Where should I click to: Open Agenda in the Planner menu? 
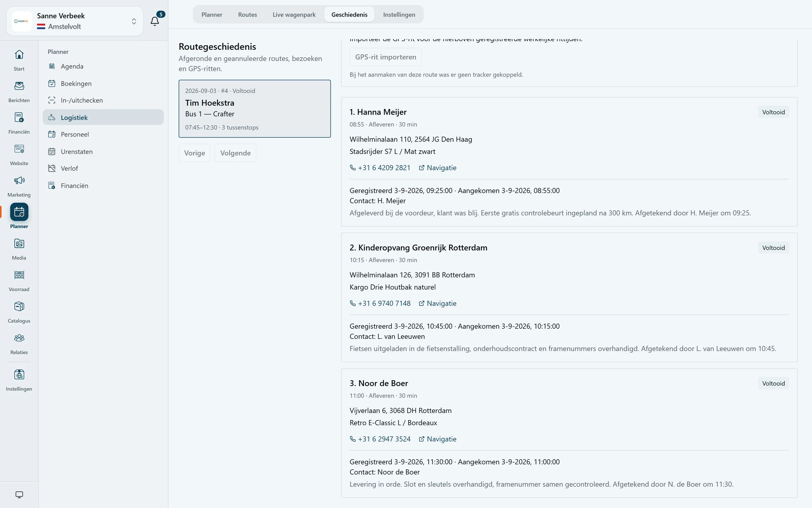click(x=103, y=66)
